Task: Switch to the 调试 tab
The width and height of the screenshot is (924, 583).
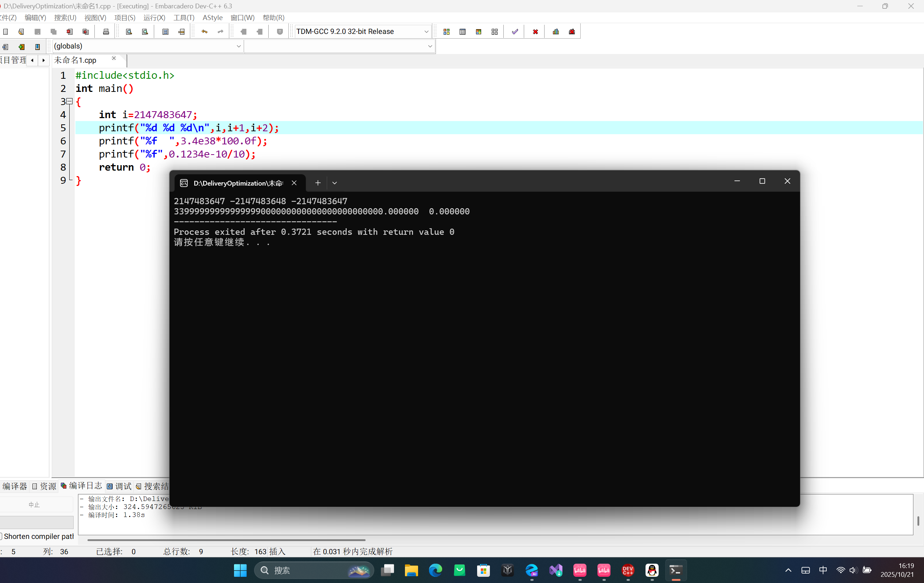Action: (x=119, y=486)
